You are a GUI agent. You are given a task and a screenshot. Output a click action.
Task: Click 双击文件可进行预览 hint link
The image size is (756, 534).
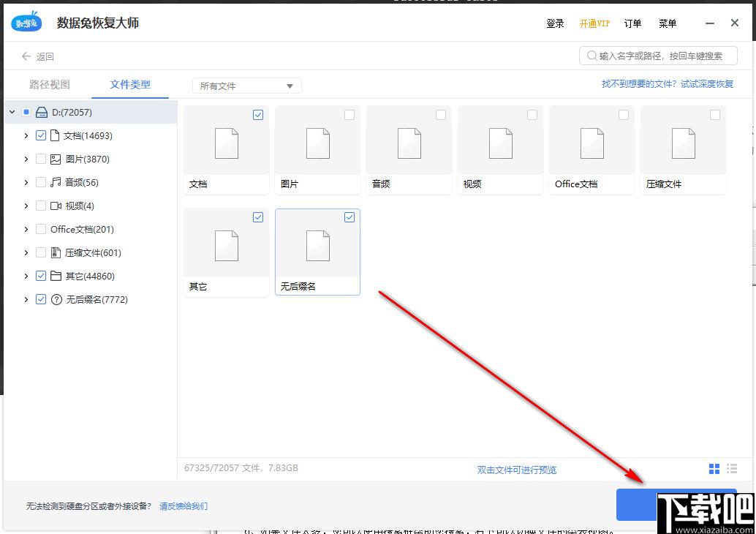click(x=517, y=470)
